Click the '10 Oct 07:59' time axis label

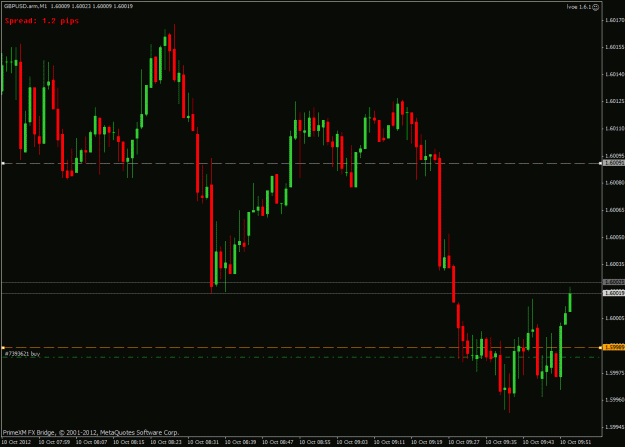pyautogui.click(x=54, y=442)
